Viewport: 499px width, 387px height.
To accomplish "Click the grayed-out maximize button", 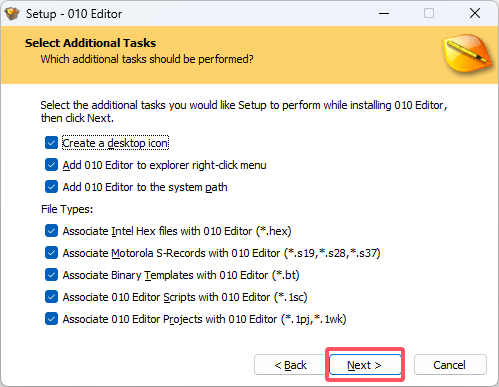I will coord(429,14).
